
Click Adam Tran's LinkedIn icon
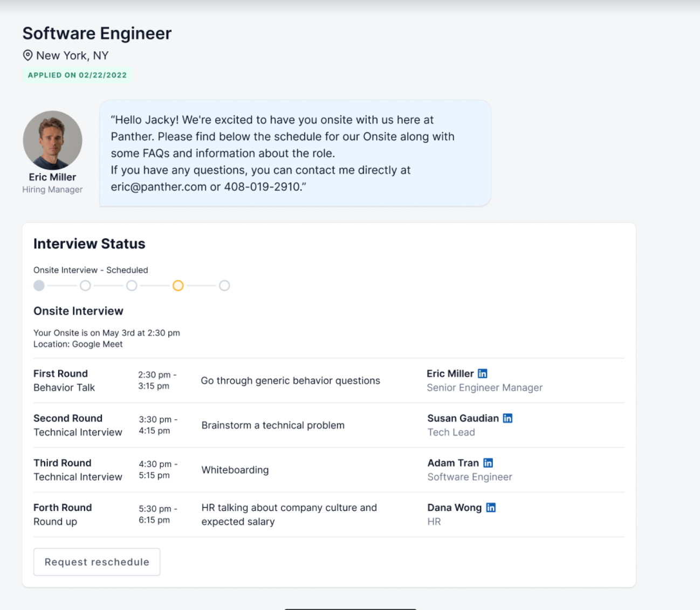click(488, 463)
